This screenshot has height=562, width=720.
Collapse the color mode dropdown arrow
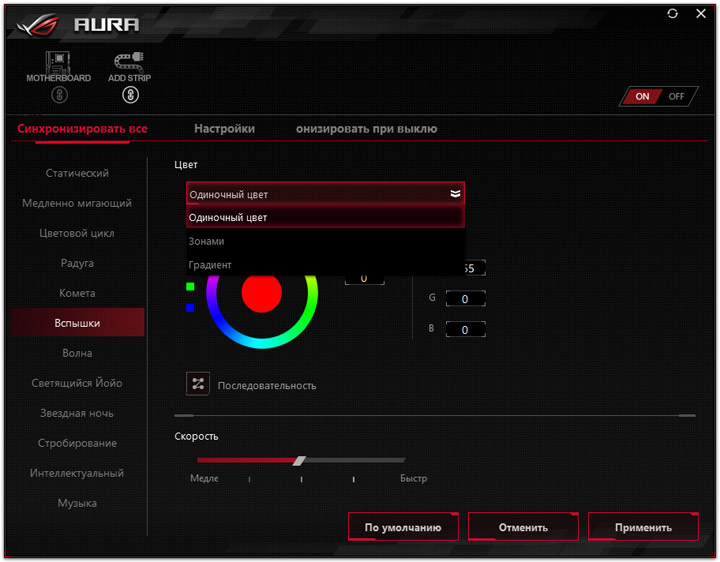455,194
